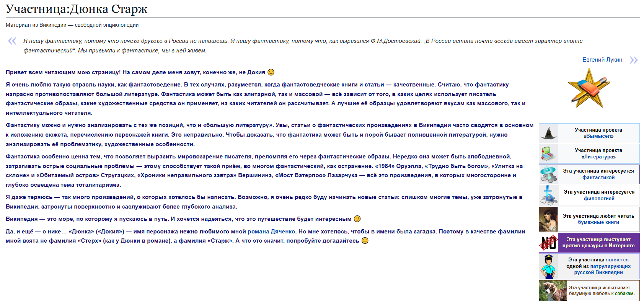Visit the «Литература» project link

coord(598,157)
